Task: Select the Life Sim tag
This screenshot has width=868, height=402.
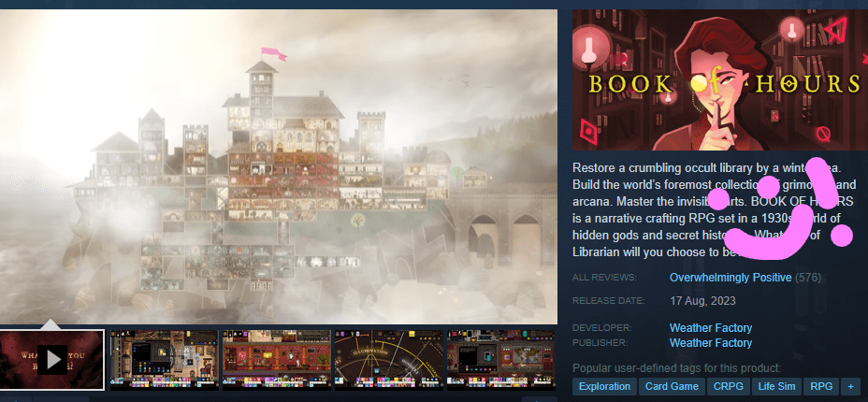Action: pyautogui.click(x=776, y=386)
